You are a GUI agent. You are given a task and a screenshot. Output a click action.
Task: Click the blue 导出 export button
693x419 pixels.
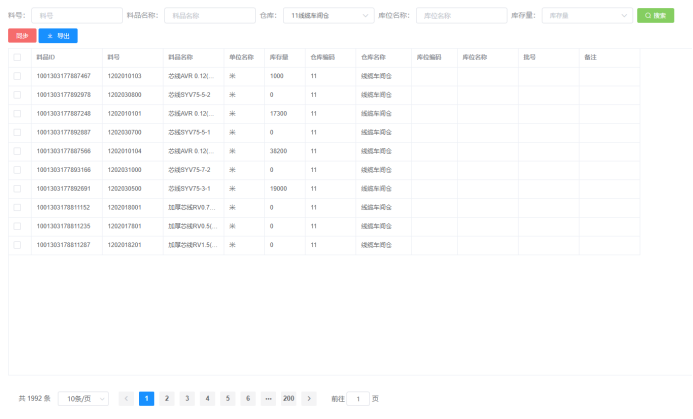click(x=58, y=35)
